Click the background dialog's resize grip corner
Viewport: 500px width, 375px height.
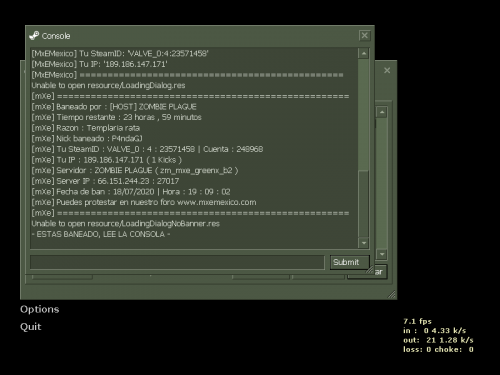point(392,294)
